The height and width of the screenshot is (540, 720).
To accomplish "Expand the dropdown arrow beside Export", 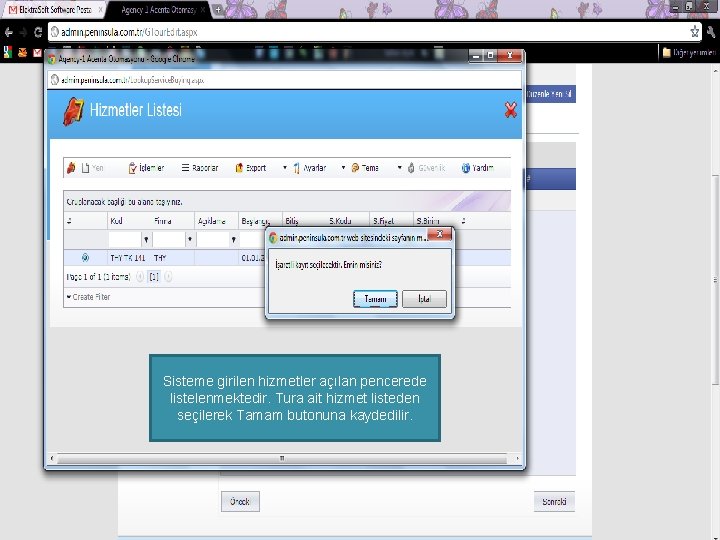I will point(285,168).
